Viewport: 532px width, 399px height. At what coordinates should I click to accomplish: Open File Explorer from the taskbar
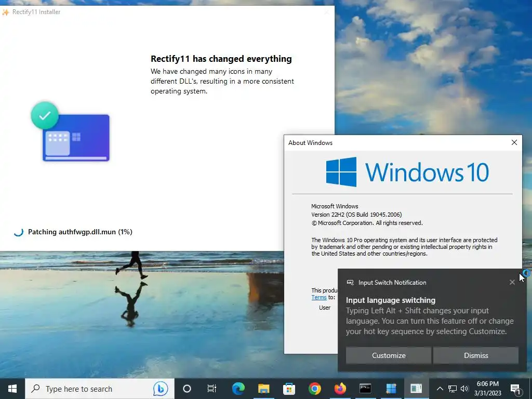click(x=263, y=389)
